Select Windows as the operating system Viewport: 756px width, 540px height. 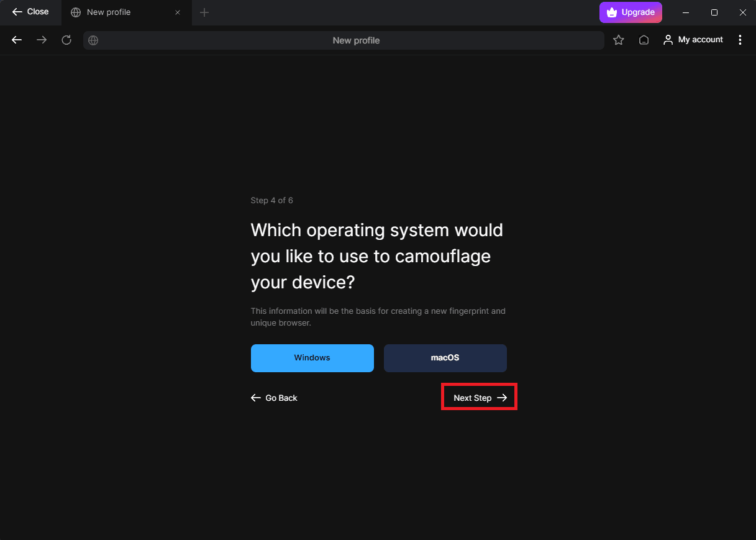(x=312, y=358)
